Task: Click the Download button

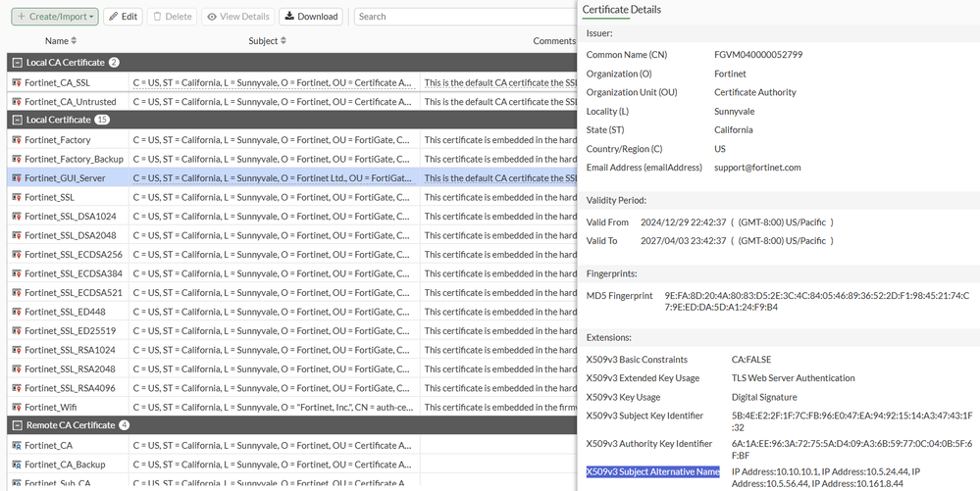Action: (x=311, y=17)
